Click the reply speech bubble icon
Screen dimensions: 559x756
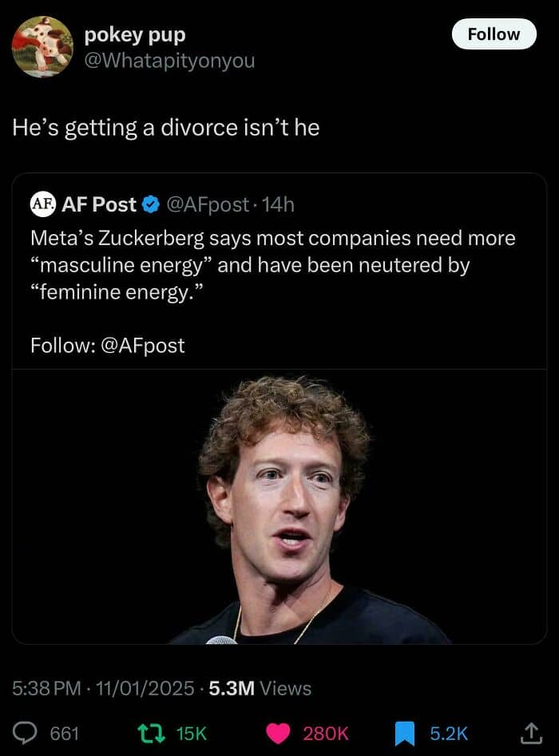click(x=28, y=733)
